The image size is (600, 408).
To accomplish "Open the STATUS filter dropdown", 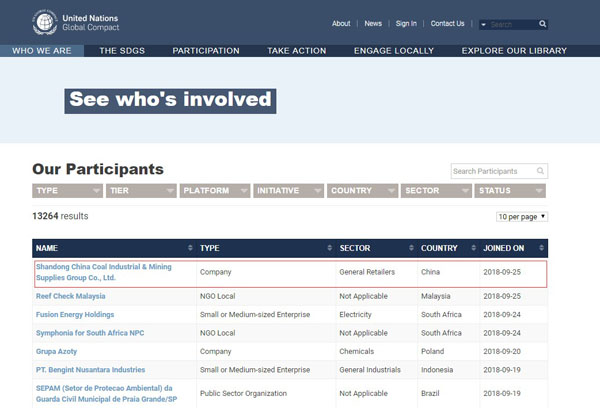I will tap(510, 190).
